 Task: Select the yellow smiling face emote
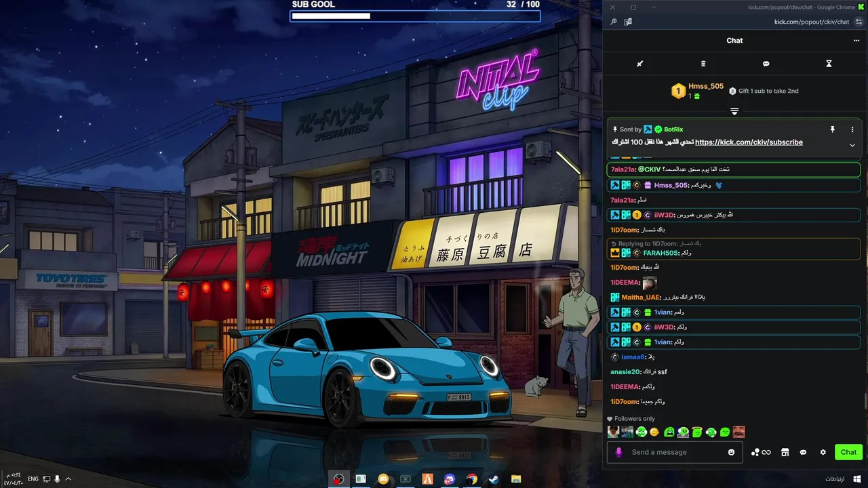(654, 432)
